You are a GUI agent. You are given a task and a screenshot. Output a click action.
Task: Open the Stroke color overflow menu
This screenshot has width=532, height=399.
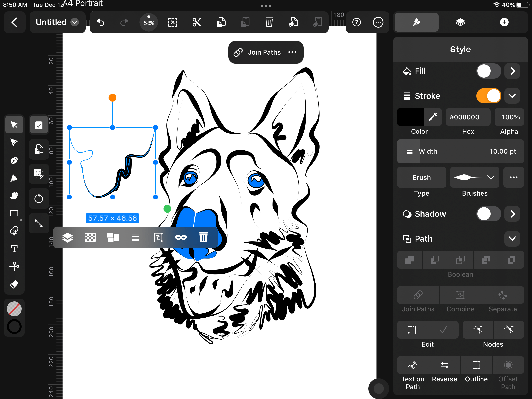tap(513, 96)
